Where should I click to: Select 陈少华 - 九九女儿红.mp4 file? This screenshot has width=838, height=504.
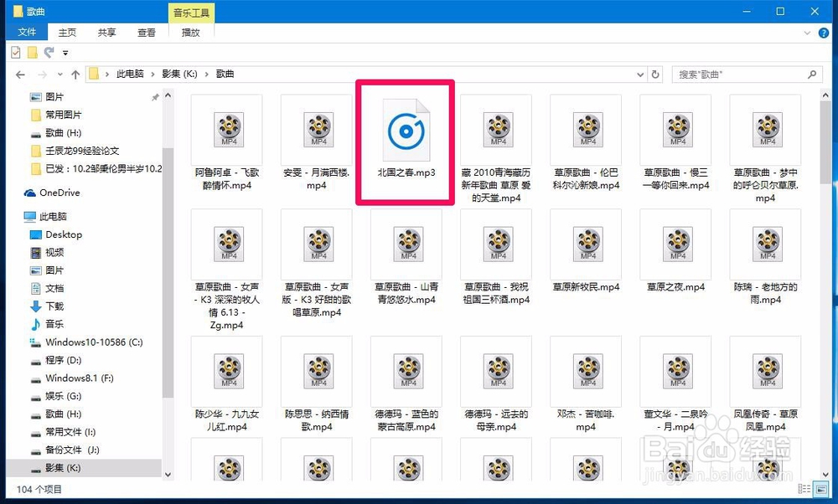pyautogui.click(x=226, y=384)
